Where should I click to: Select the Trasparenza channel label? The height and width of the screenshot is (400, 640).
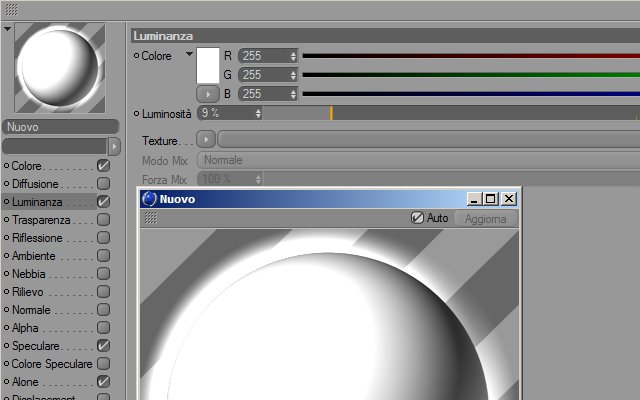(41, 220)
